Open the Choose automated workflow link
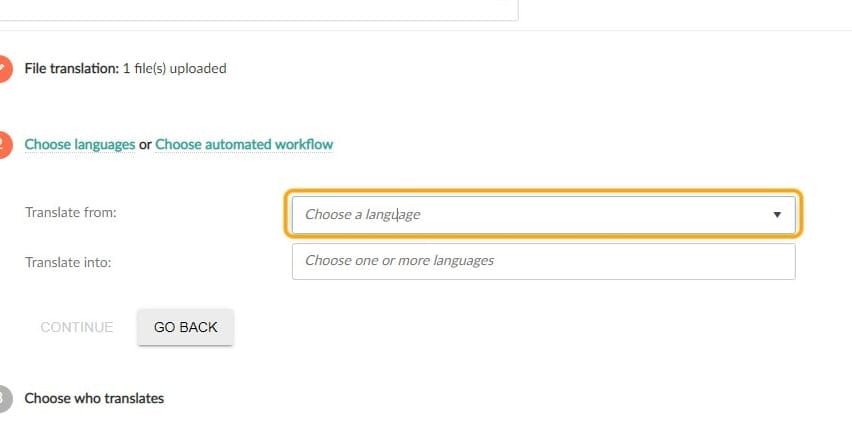Viewport: 852px width, 433px height. click(244, 144)
